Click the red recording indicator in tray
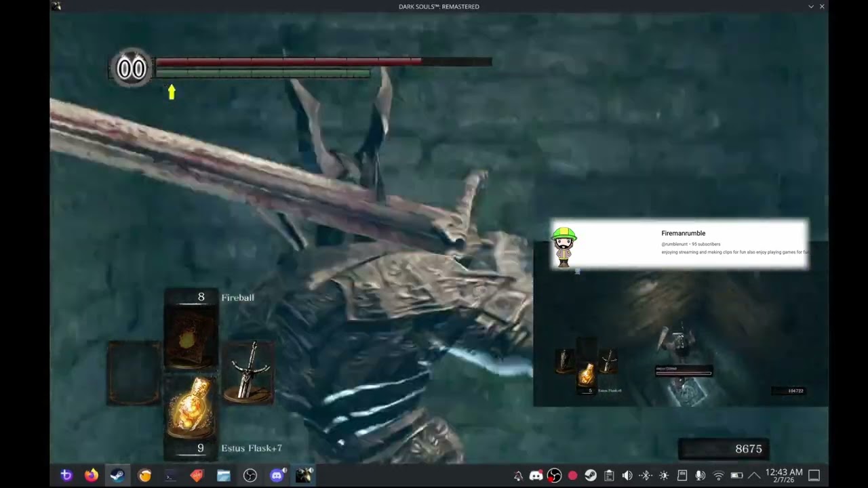Screen dimensions: 868x488 572,476
